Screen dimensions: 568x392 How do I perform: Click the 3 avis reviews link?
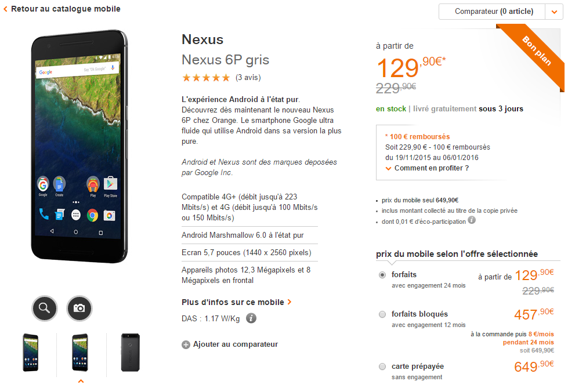248,78
